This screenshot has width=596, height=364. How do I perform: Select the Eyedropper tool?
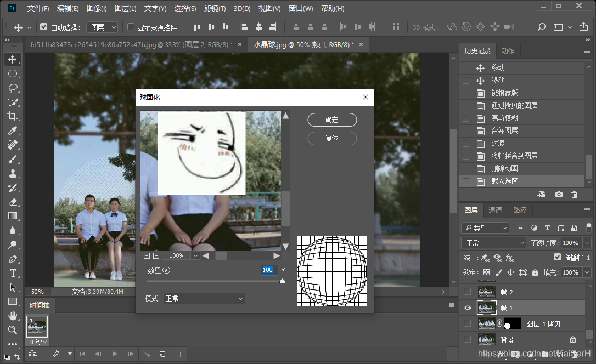pos(12,130)
